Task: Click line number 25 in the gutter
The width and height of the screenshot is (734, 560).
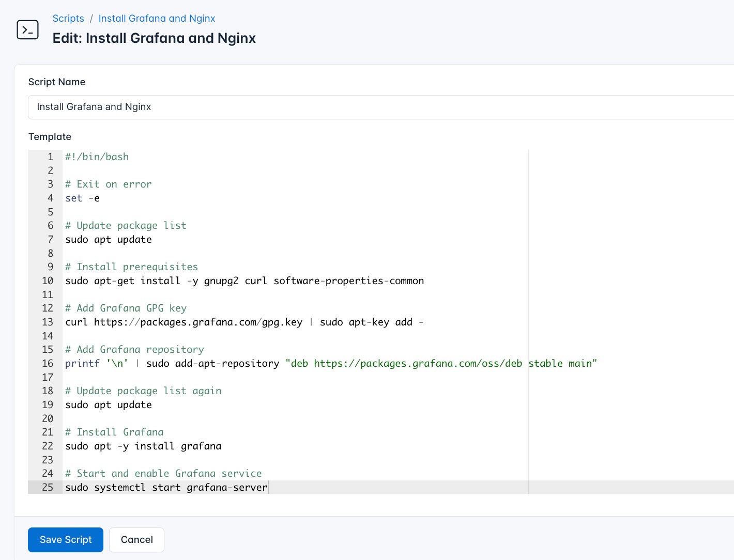Action: pyautogui.click(x=47, y=487)
